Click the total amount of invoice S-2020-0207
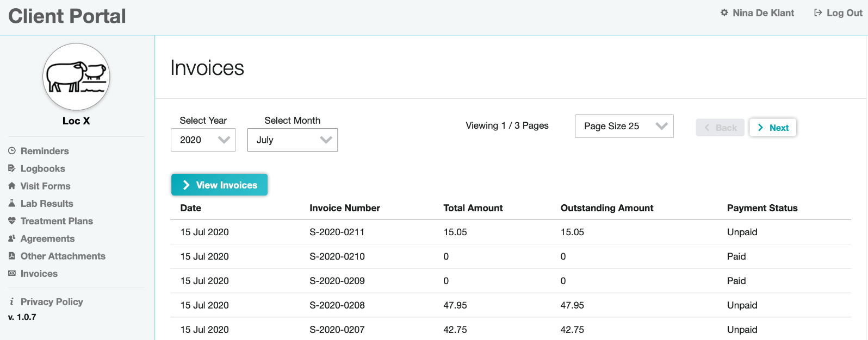 [x=455, y=330]
